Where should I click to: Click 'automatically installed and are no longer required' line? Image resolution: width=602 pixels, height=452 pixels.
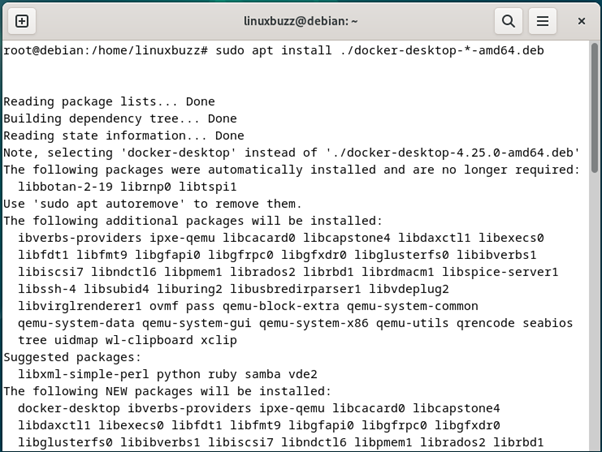pos(291,170)
